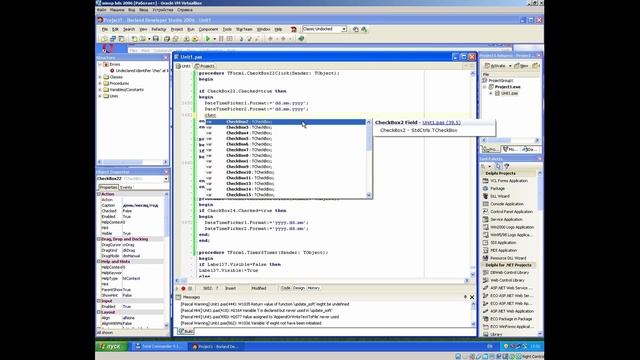Select CheckBox5 in code completion list
The image size is (640, 360).
[x=286, y=138]
